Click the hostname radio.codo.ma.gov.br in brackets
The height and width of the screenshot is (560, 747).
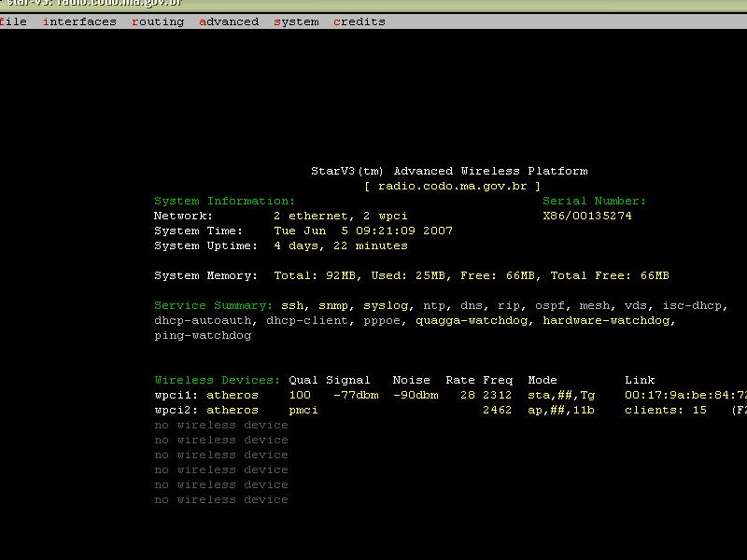[452, 186]
